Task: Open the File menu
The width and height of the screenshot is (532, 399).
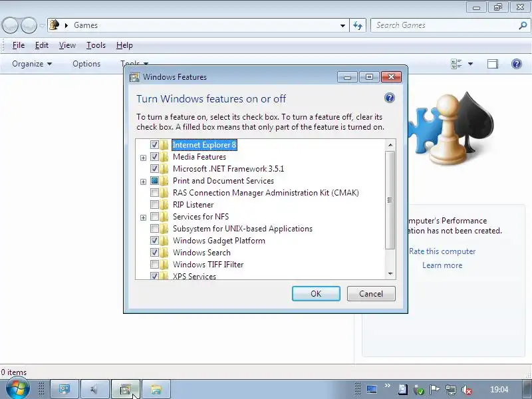Action: (19, 45)
